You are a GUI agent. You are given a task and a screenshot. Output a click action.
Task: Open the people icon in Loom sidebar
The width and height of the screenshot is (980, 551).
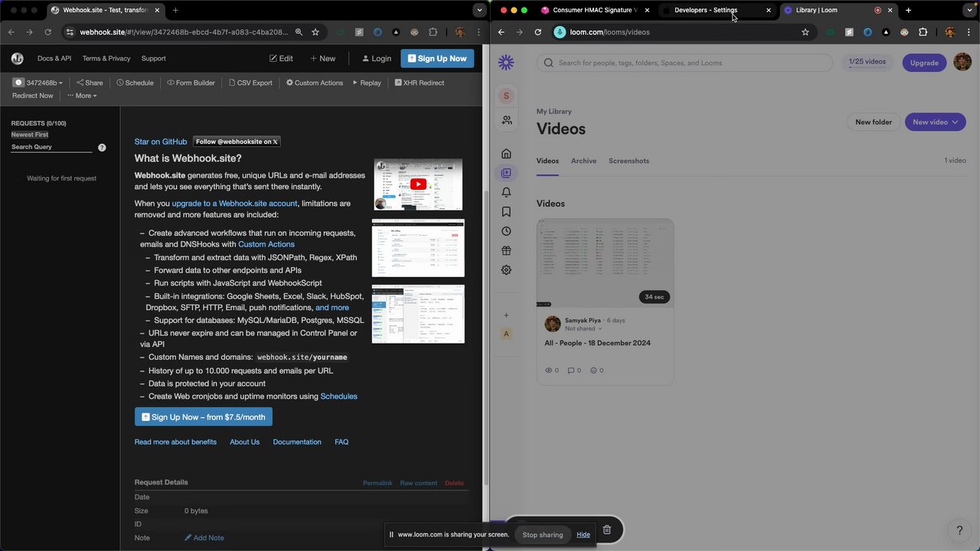(506, 120)
